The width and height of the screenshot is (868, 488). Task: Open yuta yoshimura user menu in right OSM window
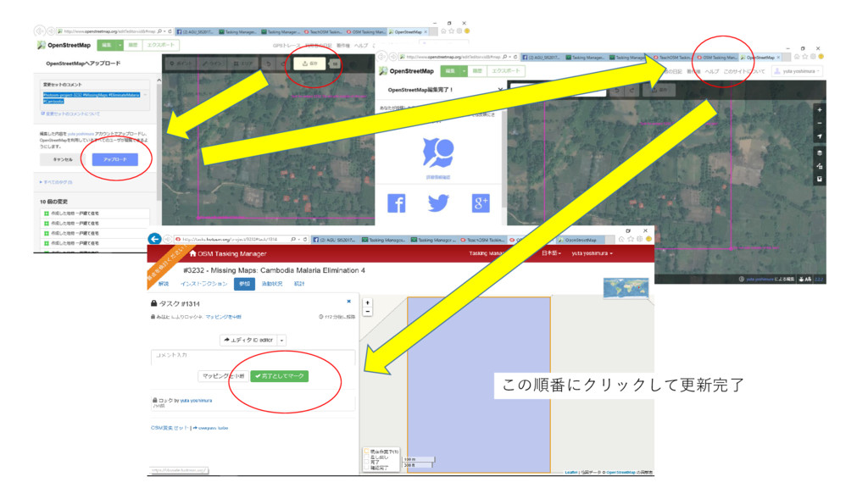(x=797, y=71)
